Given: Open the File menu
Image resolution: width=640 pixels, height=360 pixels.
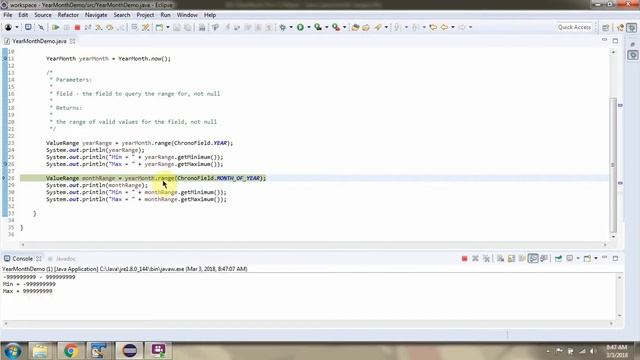Looking at the screenshot, I should 8,15.
